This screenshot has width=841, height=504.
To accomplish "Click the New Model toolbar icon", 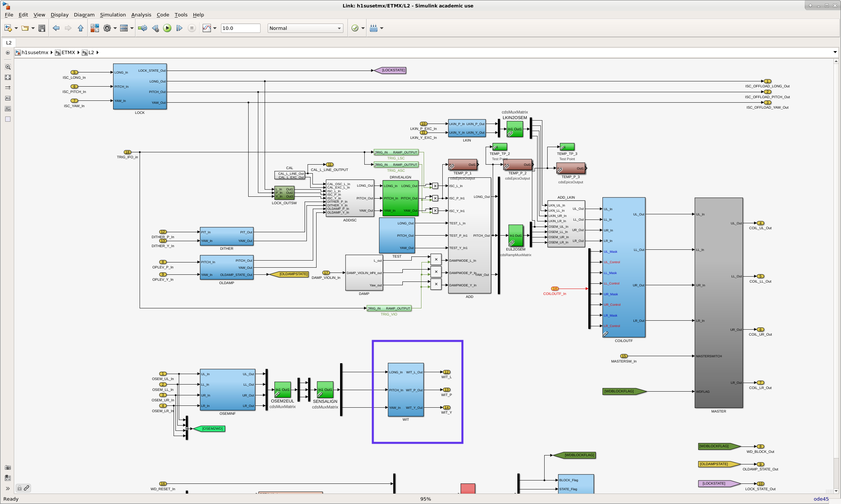I will click(7, 28).
